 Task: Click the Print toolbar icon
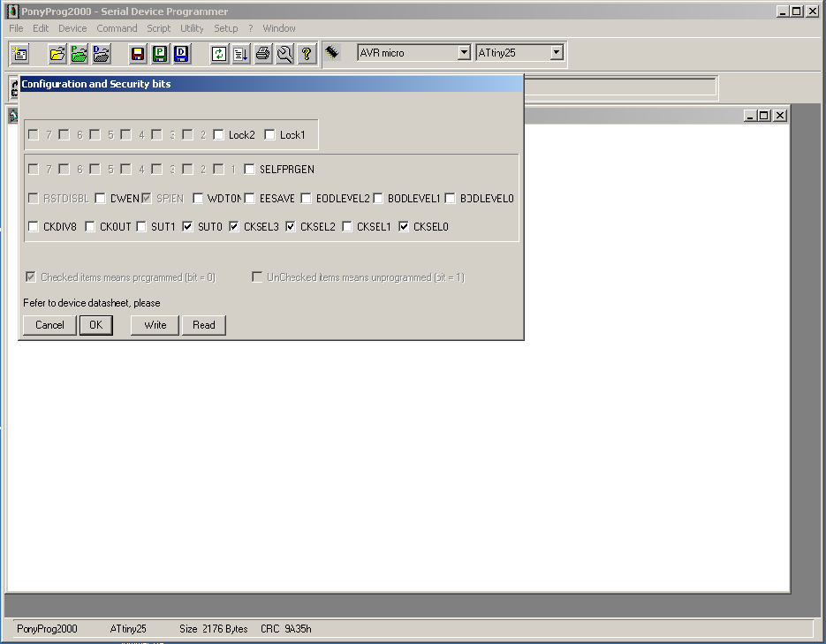tap(263, 54)
